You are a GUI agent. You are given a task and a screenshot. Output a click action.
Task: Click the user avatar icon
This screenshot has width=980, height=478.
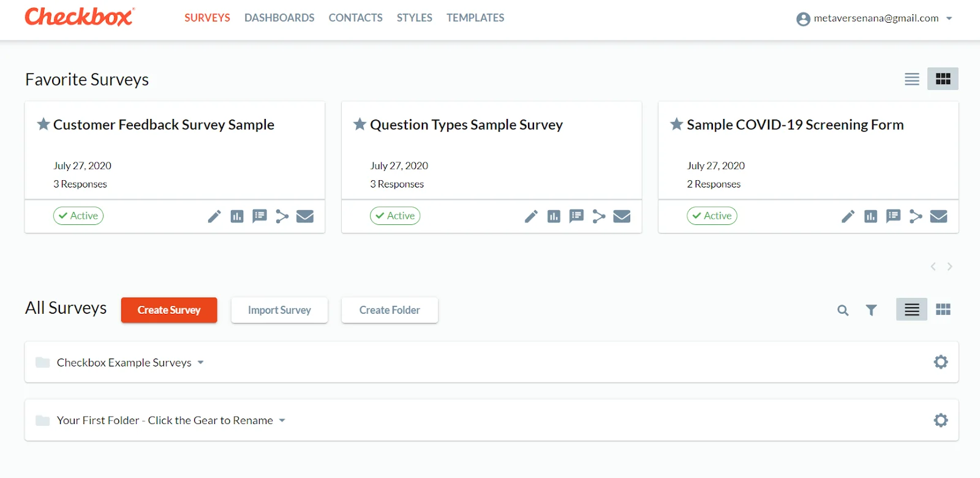[803, 19]
